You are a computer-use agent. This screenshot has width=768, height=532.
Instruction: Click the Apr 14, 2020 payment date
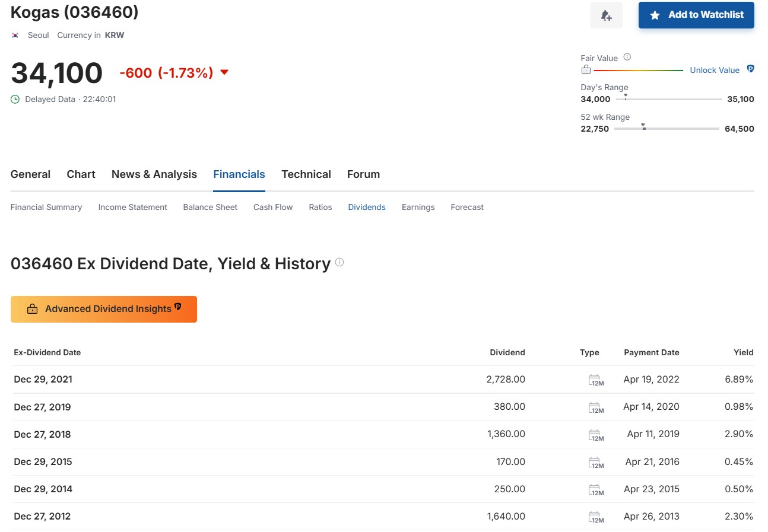tap(652, 407)
